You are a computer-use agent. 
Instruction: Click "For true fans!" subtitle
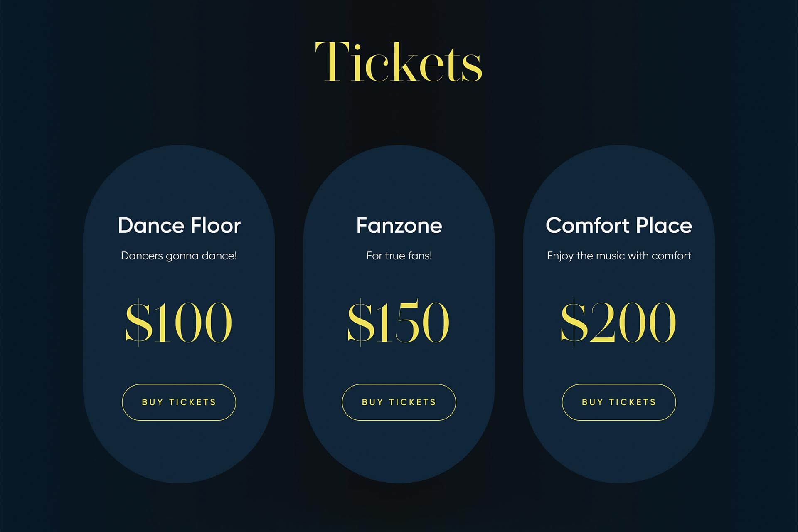399,256
